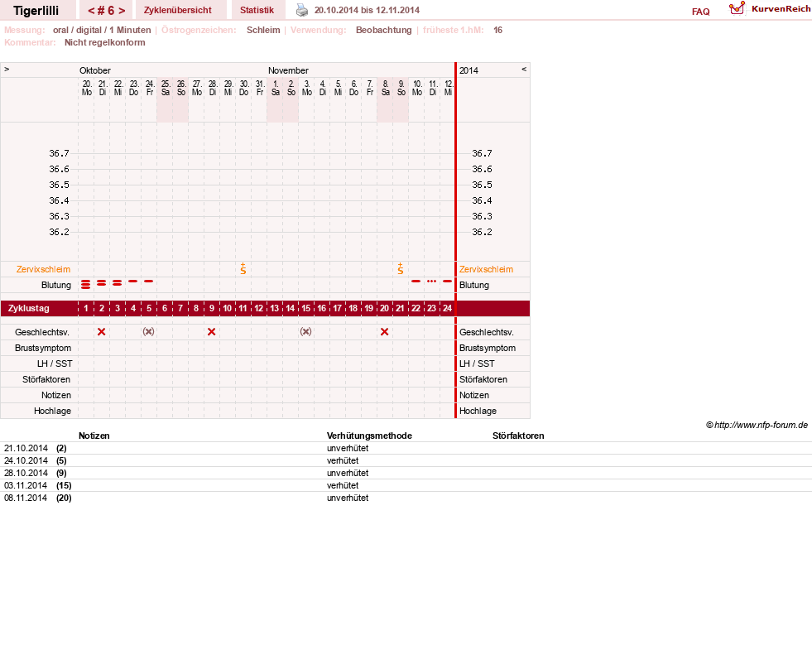The width and height of the screenshot is (812, 650).
Task: Click the 36.7 temperature label on left axis
Action: [59, 153]
